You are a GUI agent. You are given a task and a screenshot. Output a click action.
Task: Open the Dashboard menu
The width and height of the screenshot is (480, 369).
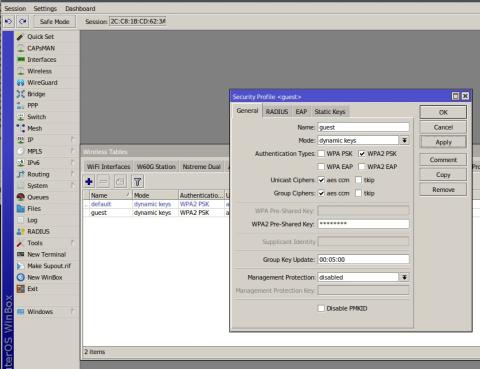pyautogui.click(x=80, y=8)
